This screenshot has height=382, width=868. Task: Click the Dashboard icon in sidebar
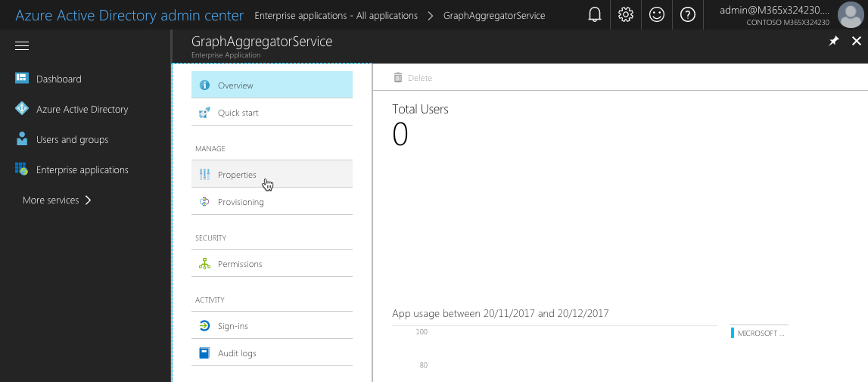(22, 79)
